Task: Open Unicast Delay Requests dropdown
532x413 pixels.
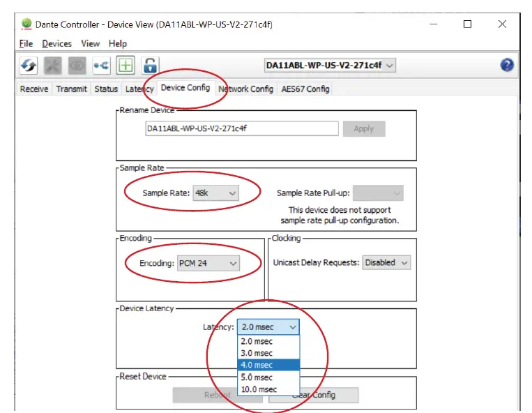Action: (x=386, y=263)
